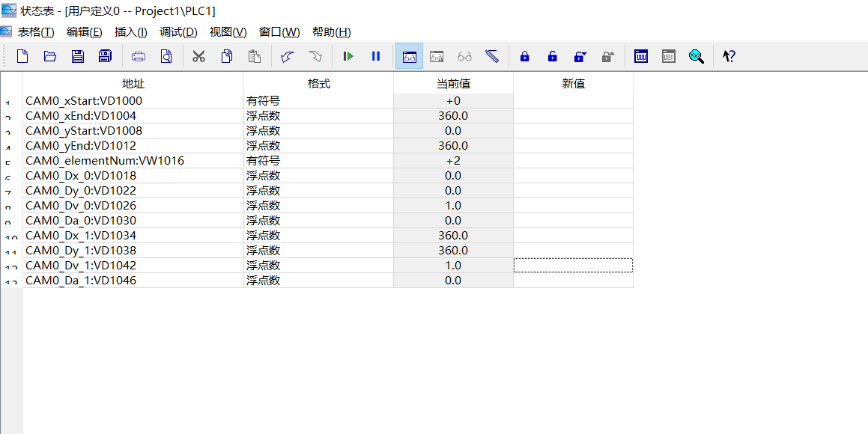Click the grayed-out glasses icon

point(464,56)
